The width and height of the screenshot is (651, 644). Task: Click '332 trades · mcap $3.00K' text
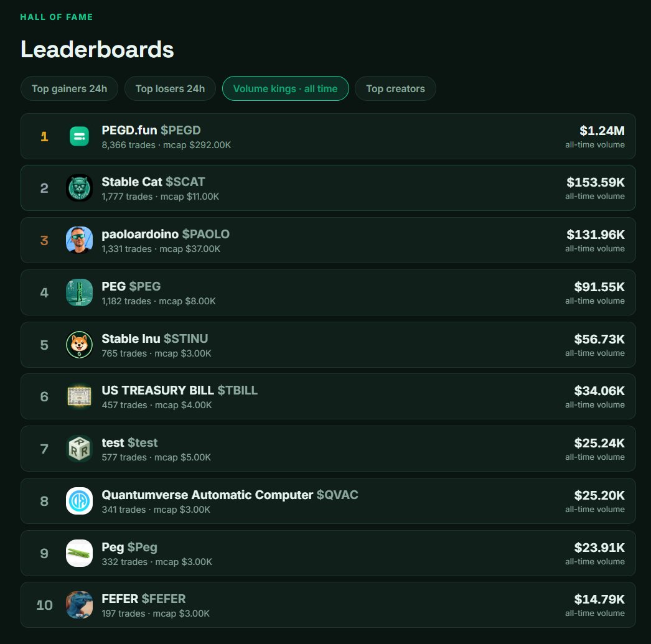(x=157, y=561)
